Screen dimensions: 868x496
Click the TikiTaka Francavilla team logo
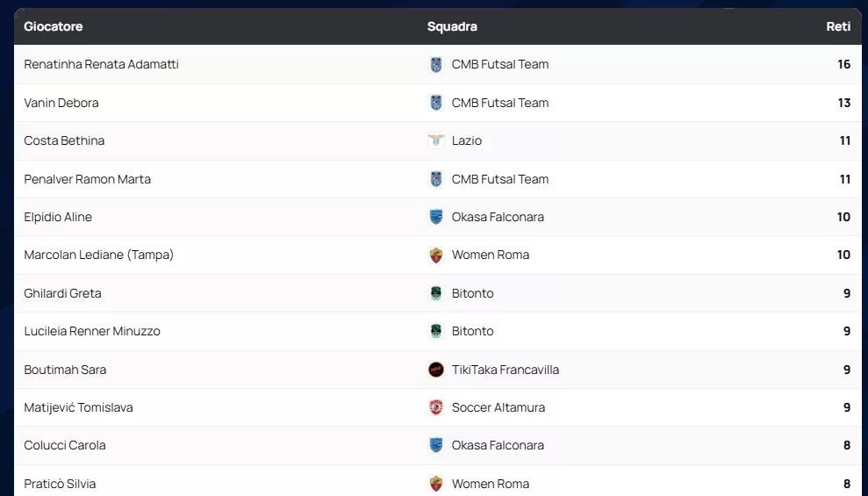coord(436,370)
